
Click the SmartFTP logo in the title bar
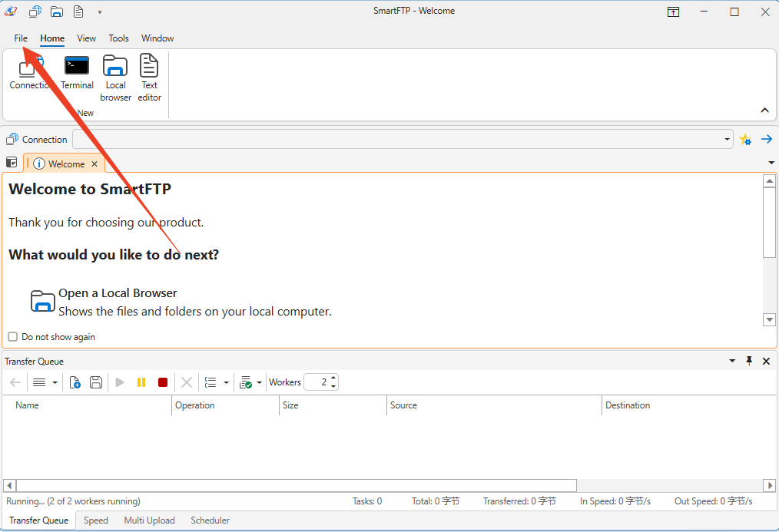point(11,11)
